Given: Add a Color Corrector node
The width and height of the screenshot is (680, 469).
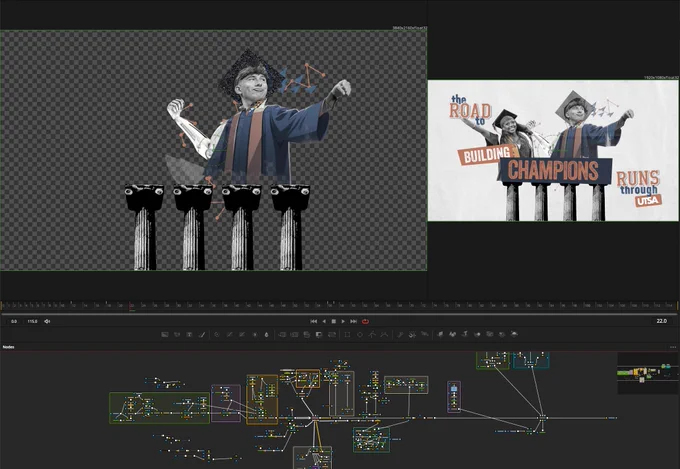Looking at the screenshot, I should (x=217, y=335).
